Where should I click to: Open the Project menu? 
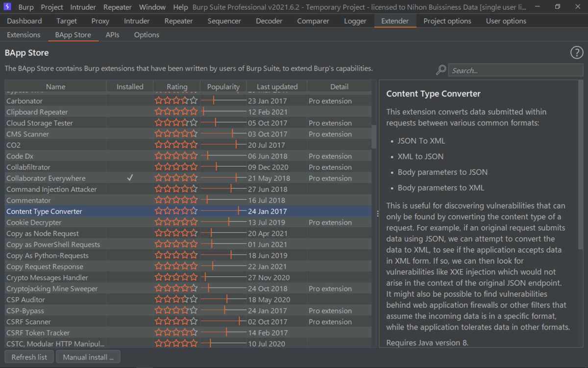coord(52,7)
